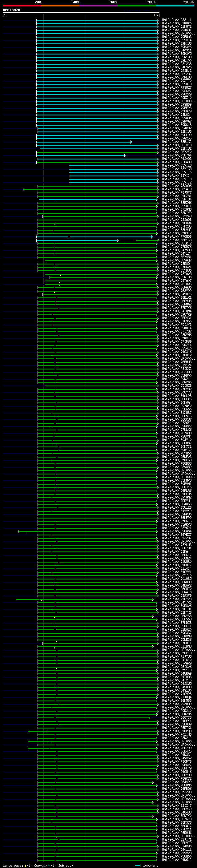Image resolution: width=197 pixels, height=868 pixels.
Task: Select the UniRef100_B9SXT4 label
Action: [177, 40]
